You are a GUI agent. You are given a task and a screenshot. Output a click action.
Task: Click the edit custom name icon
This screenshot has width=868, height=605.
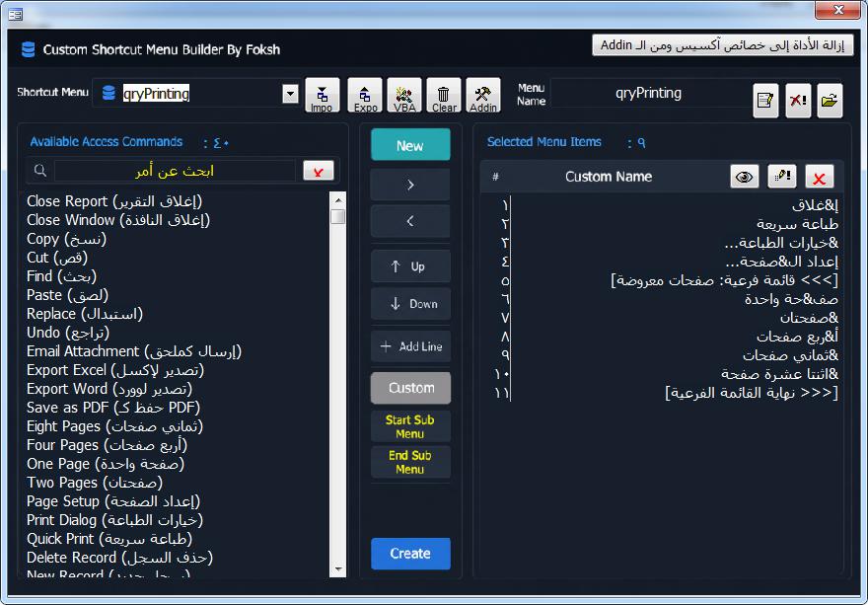click(x=781, y=177)
